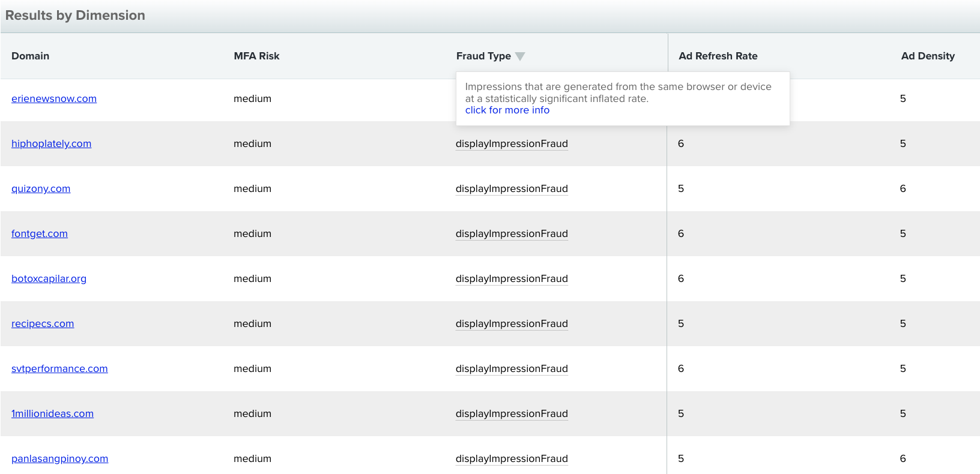Follow the 'click for more info' tooltip link
This screenshot has height=474, width=980.
point(507,110)
